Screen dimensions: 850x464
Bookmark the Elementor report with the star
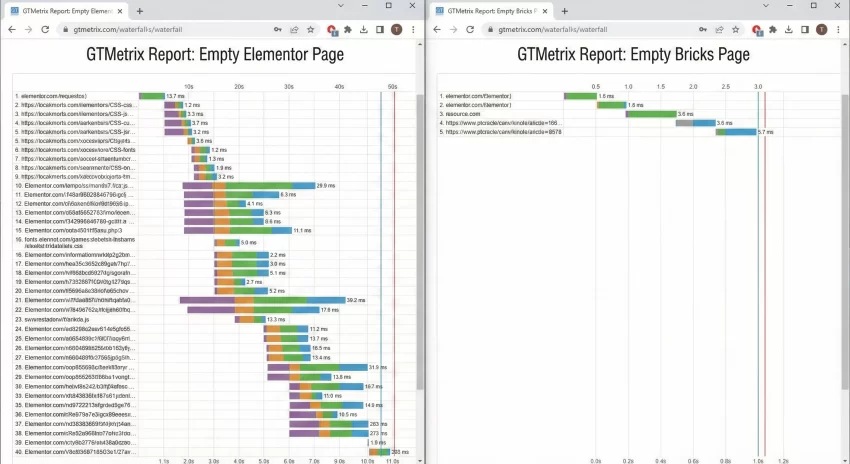point(311,29)
